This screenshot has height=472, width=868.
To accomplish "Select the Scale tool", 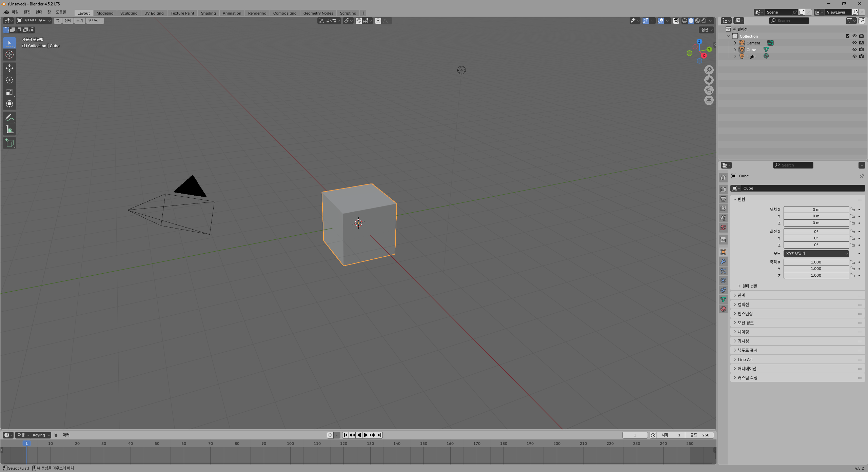I will (x=9, y=92).
